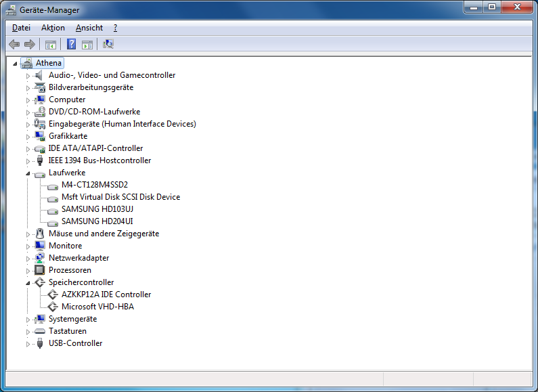Close the Geräte-Manager window
Screen dimensions: 538x392
(x=518, y=7)
